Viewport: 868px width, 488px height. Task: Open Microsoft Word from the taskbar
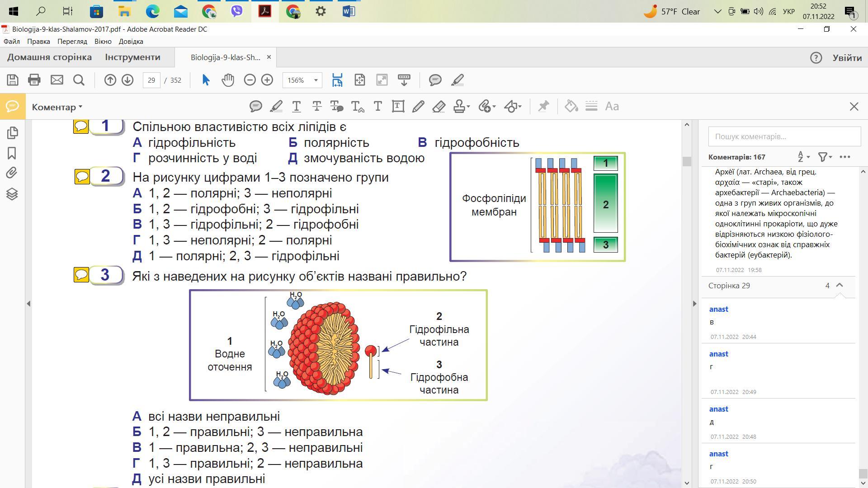(349, 11)
